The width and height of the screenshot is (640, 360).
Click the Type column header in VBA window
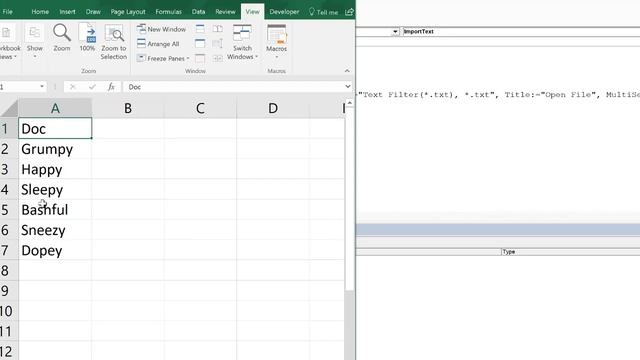[x=570, y=252]
